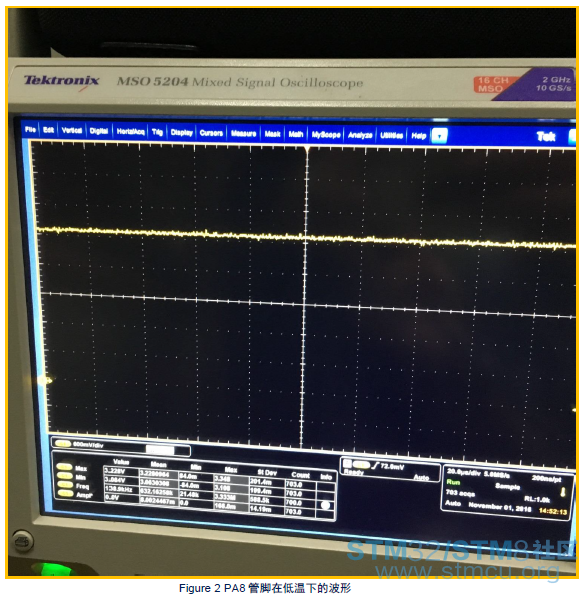This screenshot has width=584, height=596.
Task: Open the Display menu
Action: click(x=182, y=132)
